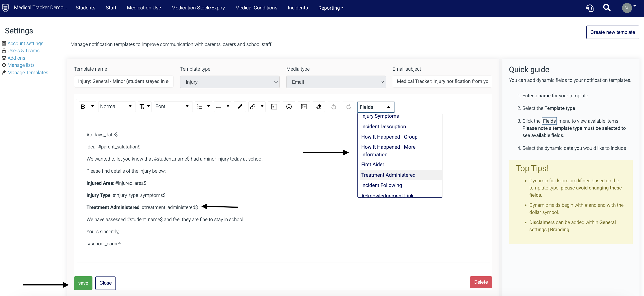Redo the last edit

click(348, 107)
